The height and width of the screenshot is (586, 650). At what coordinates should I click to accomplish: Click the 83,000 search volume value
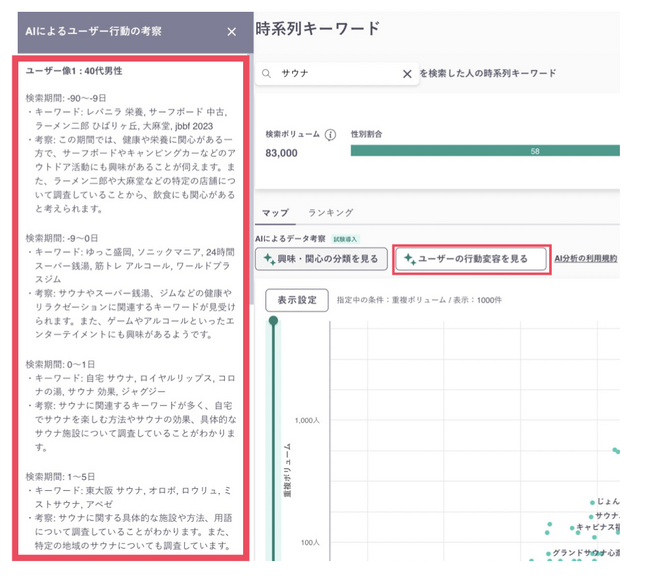281,153
